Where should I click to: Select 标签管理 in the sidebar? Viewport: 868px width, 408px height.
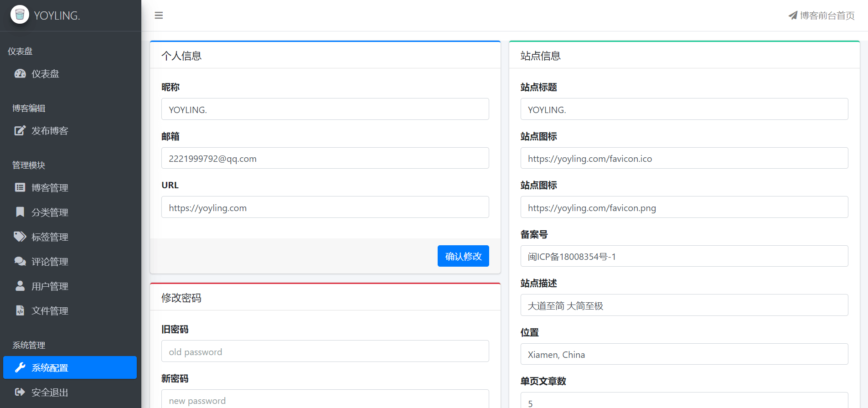[x=70, y=237]
